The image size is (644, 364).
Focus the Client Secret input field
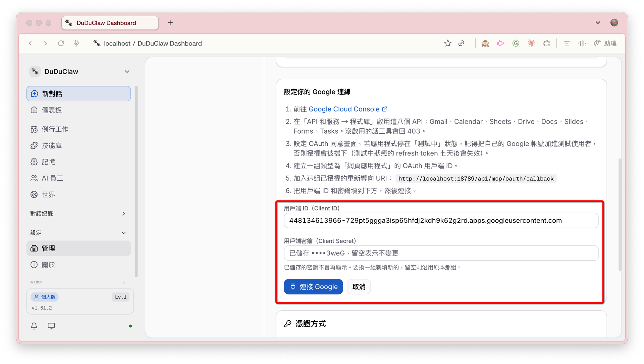pyautogui.click(x=441, y=253)
